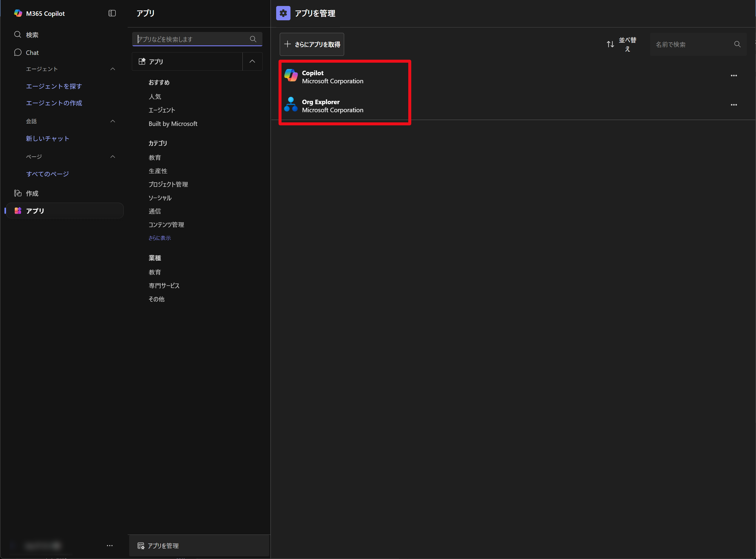Collapse the アプリ category list chevron
The width and height of the screenshot is (756, 559).
pyautogui.click(x=252, y=61)
